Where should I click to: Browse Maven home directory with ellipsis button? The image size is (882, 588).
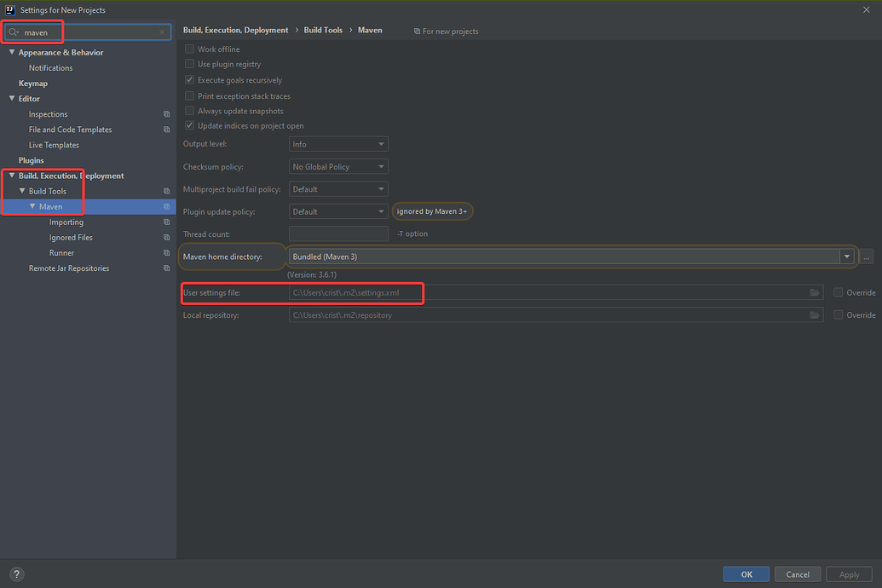866,256
